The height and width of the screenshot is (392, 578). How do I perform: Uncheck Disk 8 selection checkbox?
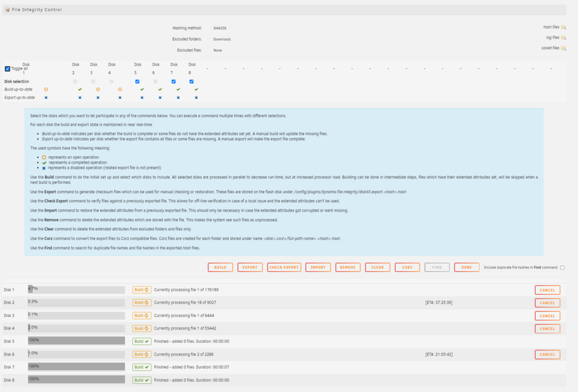(x=191, y=82)
